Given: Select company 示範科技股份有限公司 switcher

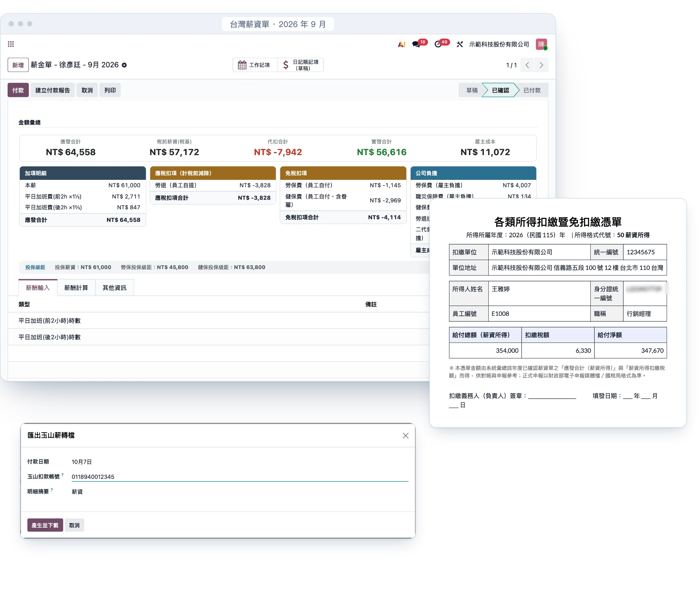Looking at the screenshot, I should click(x=499, y=44).
